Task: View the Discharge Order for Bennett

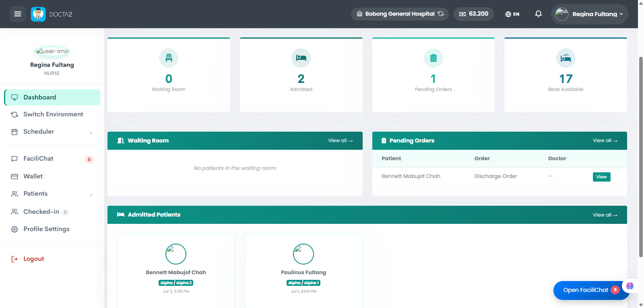Action: click(x=601, y=177)
